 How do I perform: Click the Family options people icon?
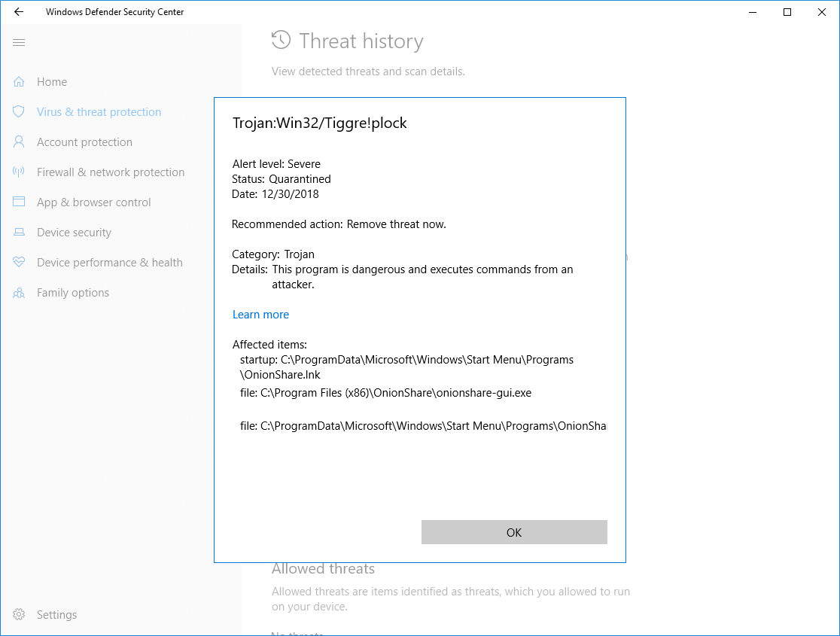pyautogui.click(x=19, y=293)
